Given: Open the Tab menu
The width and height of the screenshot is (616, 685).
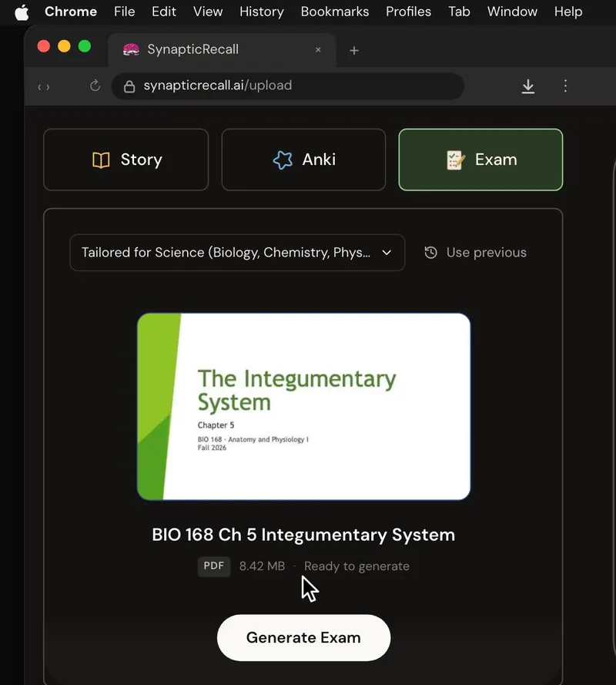Looking at the screenshot, I should (459, 12).
